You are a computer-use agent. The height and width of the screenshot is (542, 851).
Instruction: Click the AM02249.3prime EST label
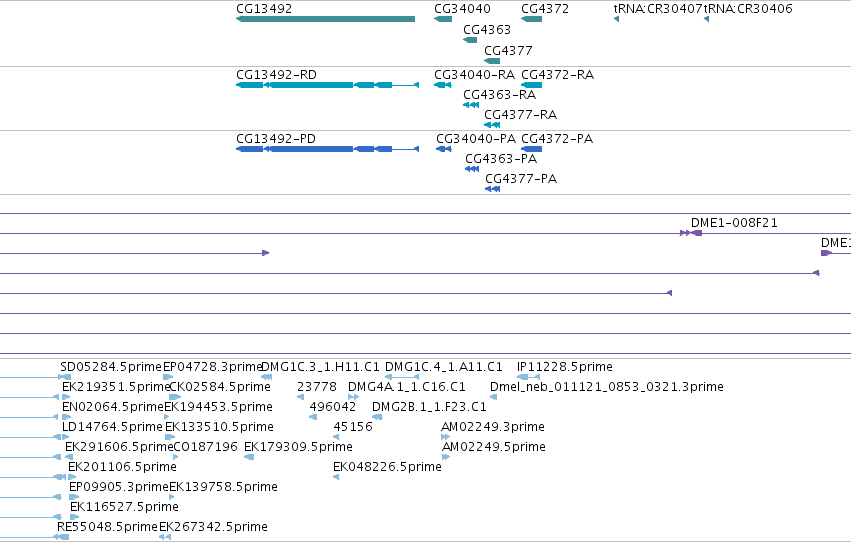tap(493, 427)
